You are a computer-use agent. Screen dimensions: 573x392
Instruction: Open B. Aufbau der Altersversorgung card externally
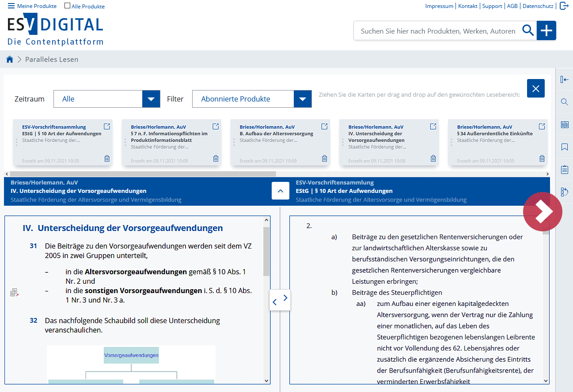[x=324, y=127]
